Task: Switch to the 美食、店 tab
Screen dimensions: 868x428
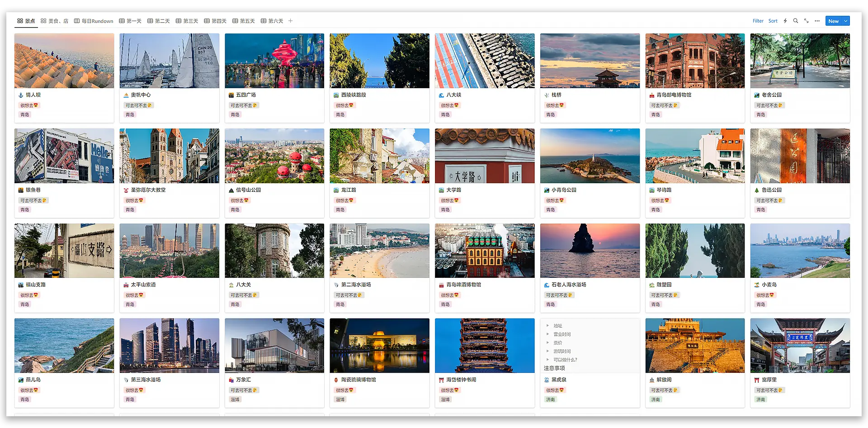Action: (54, 21)
